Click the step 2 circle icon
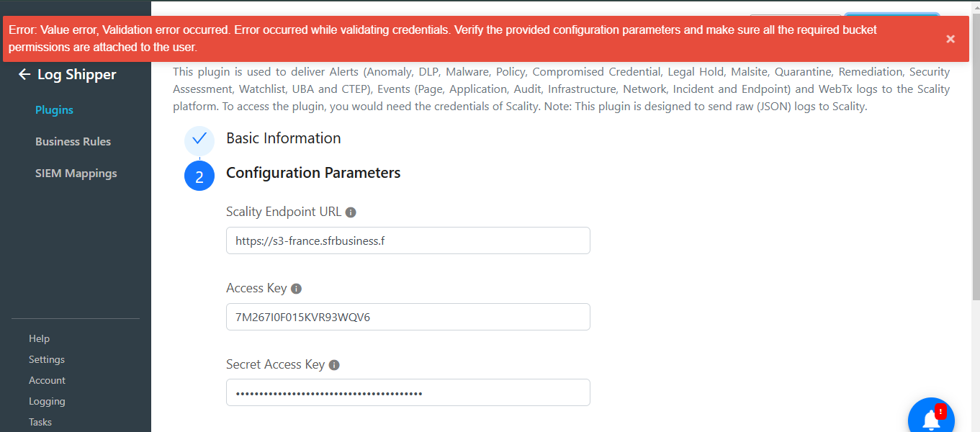This screenshot has width=980, height=432. 199,176
